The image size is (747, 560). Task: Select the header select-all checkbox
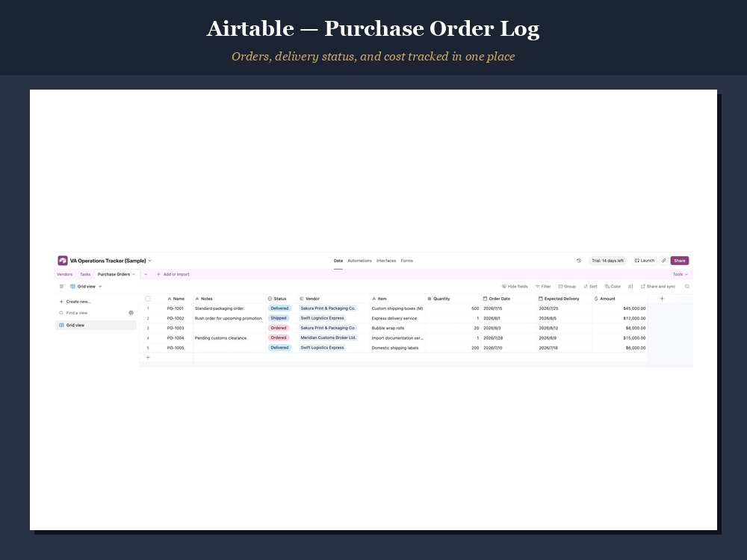[148, 299]
